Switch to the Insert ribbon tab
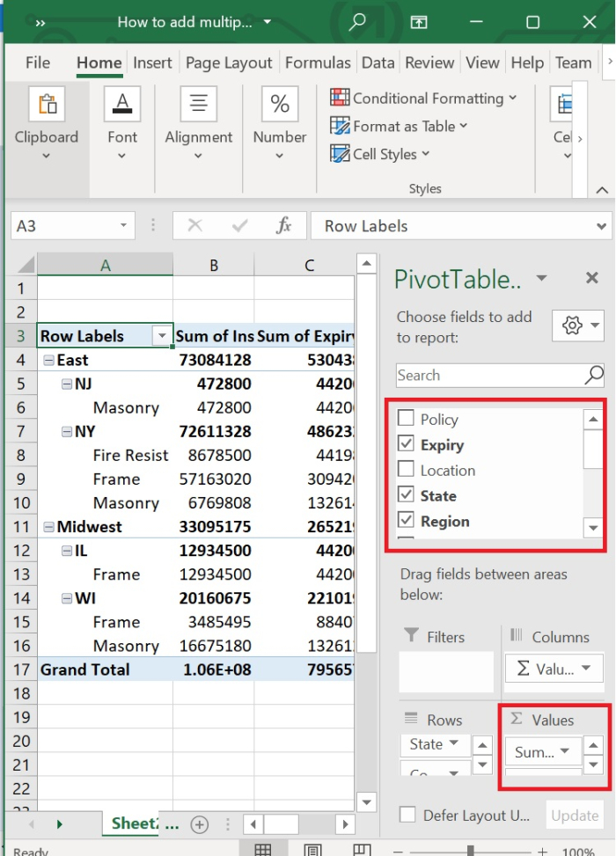This screenshot has height=856, width=616. 152,62
